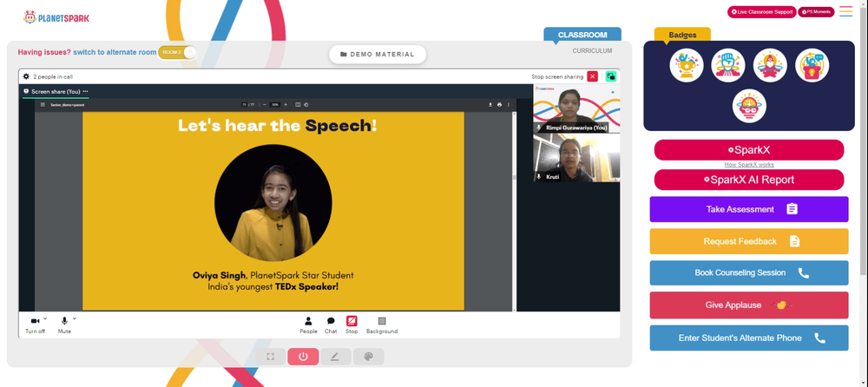The width and height of the screenshot is (868, 387).
Task: Click Book Counseling Session button
Action: (749, 273)
